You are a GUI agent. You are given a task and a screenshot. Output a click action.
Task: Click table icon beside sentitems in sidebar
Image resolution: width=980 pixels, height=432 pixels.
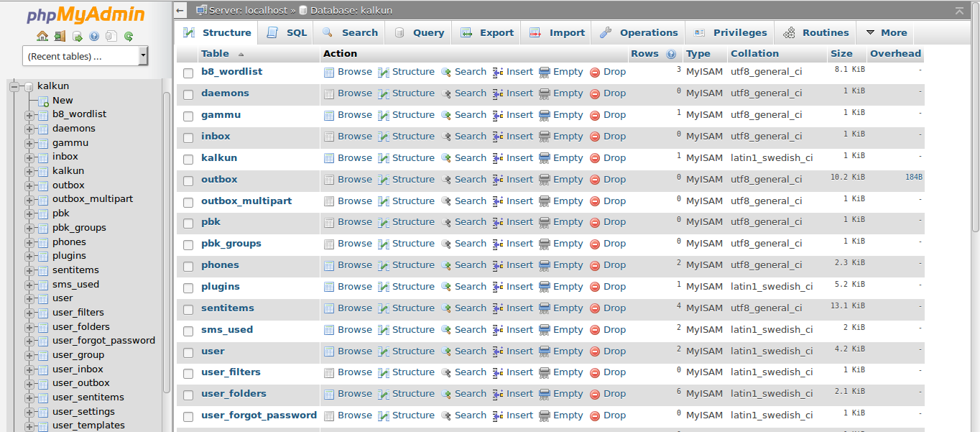click(x=43, y=270)
